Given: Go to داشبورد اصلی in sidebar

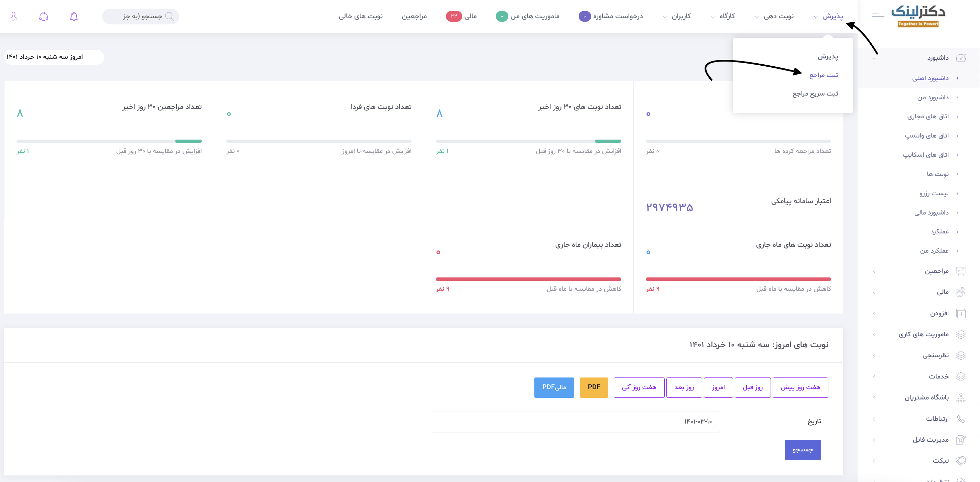Looking at the screenshot, I should point(930,78).
